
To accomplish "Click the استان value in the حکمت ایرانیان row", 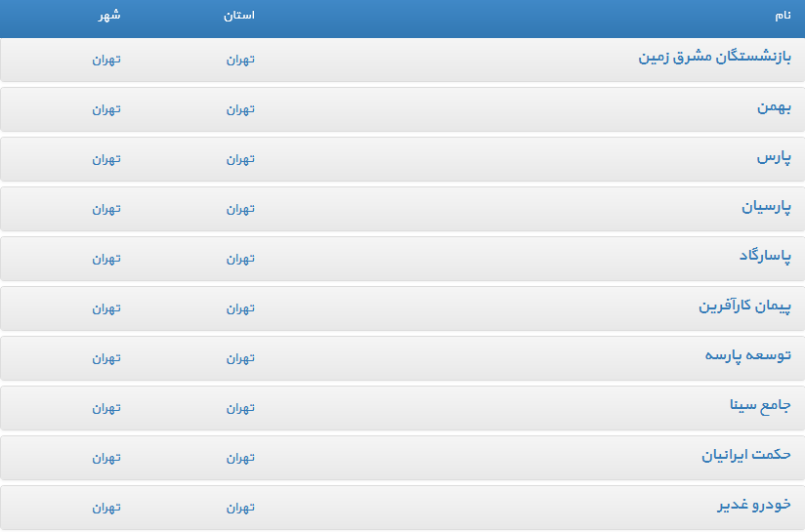I will coord(240,458).
